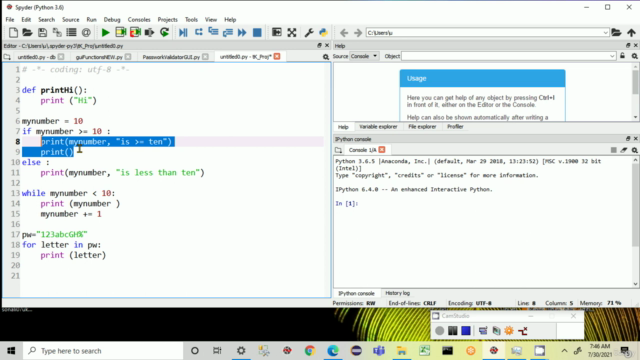
Task: Click editor tab search magnifier icon
Action: [x=326, y=57]
